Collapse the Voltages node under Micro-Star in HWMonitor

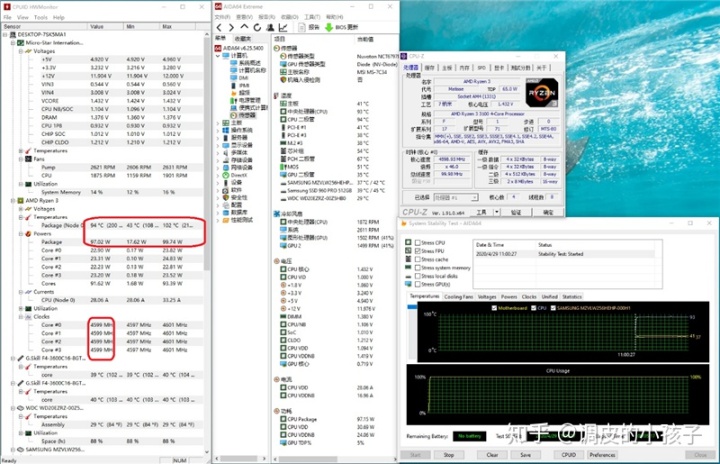pos(21,51)
